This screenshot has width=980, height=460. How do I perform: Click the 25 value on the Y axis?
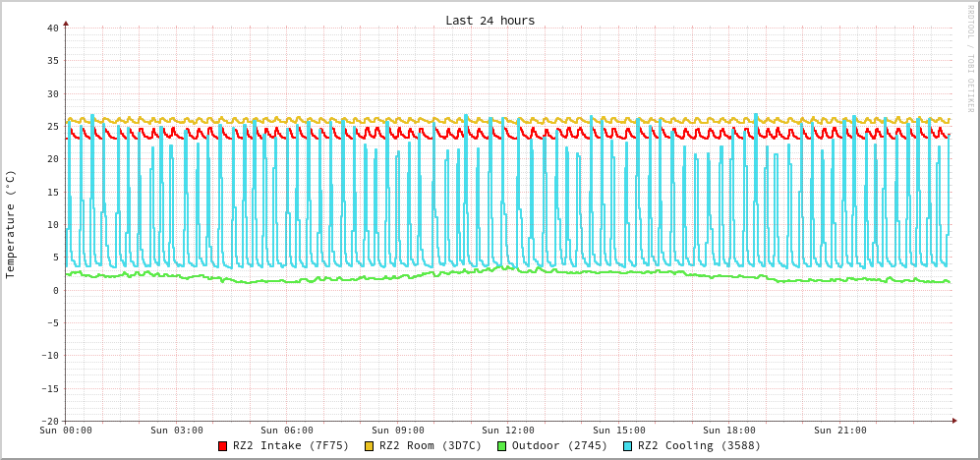pyautogui.click(x=52, y=126)
